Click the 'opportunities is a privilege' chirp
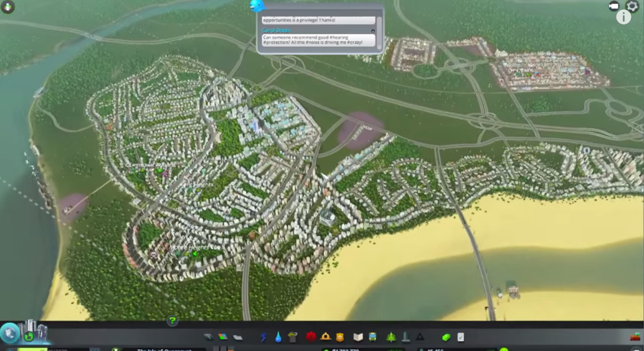 click(318, 20)
